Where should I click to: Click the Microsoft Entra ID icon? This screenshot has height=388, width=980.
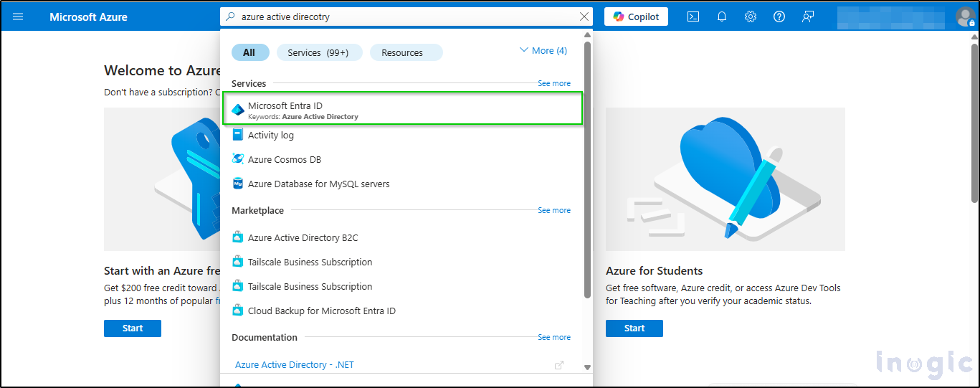(x=238, y=110)
